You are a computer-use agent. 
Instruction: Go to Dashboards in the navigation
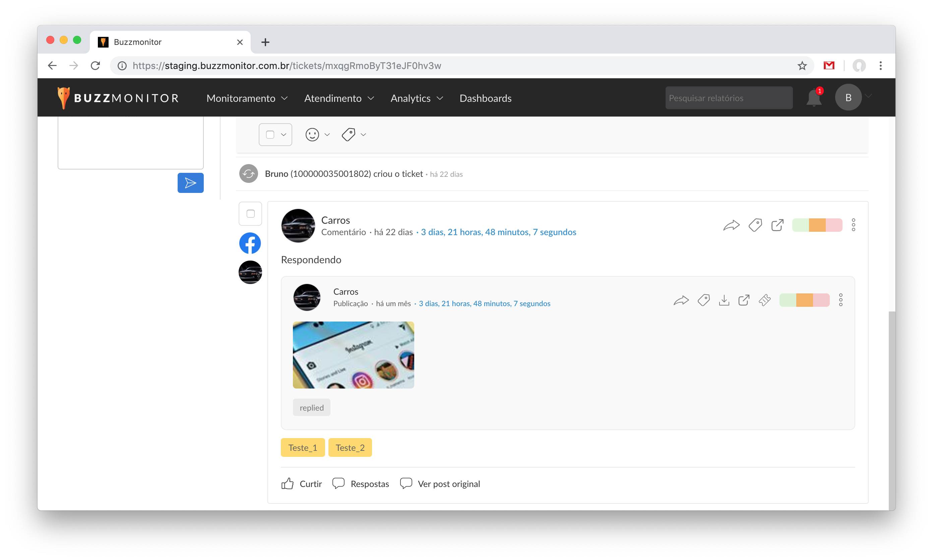click(x=485, y=98)
